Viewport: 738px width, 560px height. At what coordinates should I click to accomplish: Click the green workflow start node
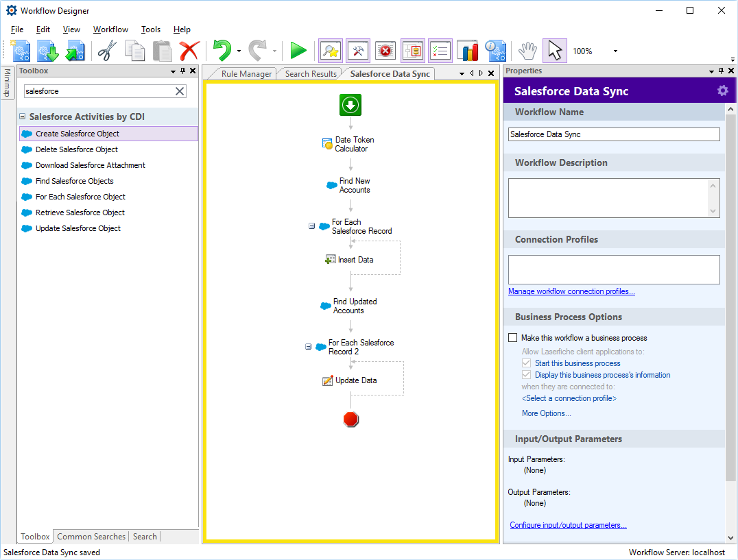point(350,105)
